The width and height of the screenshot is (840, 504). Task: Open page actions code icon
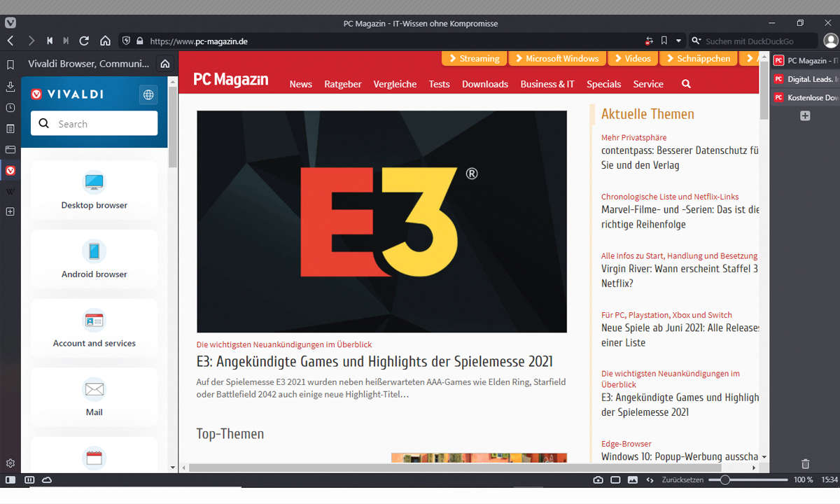click(650, 480)
